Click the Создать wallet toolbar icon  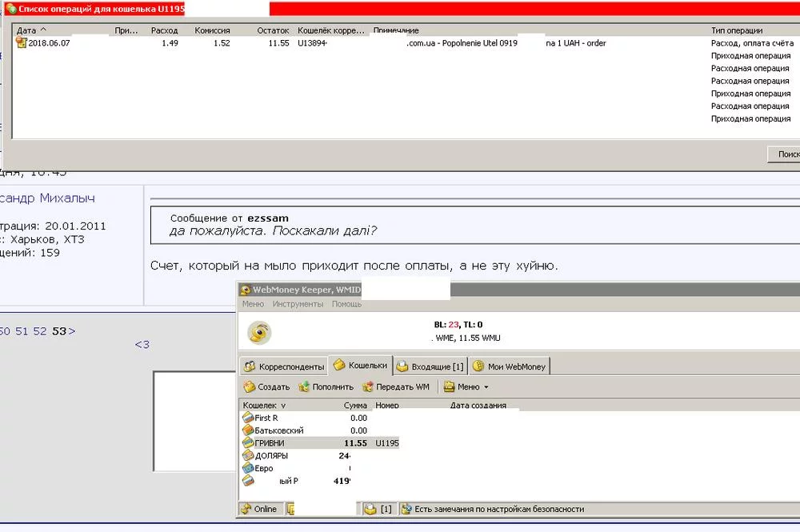click(x=250, y=387)
